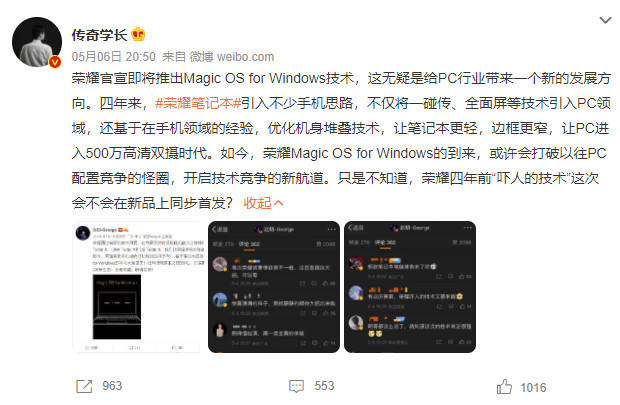Click the crown membership badge
This screenshot has width=620, height=405.
point(138,34)
